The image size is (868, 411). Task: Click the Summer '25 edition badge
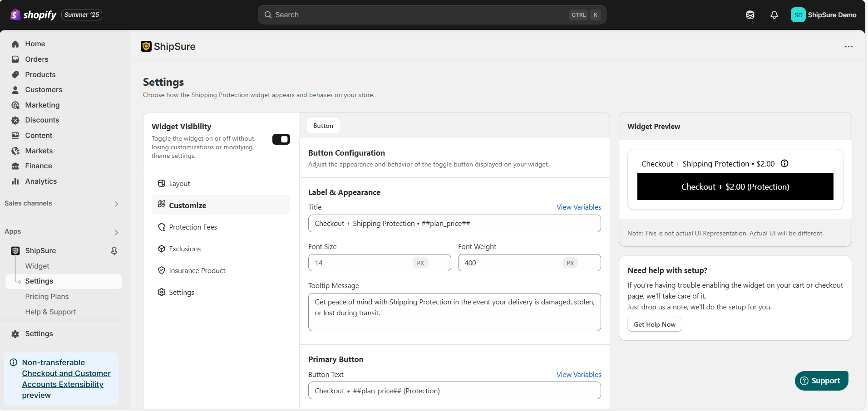pyautogui.click(x=82, y=15)
